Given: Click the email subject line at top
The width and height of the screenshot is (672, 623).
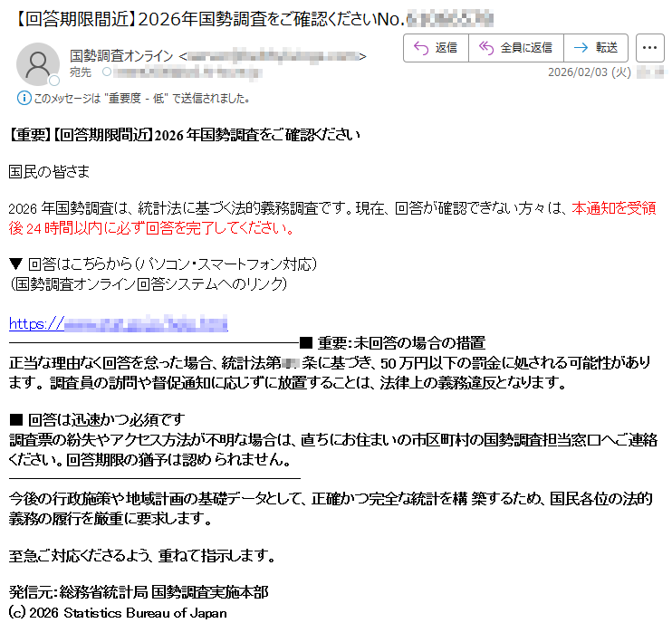Looking at the screenshot, I should [254, 17].
